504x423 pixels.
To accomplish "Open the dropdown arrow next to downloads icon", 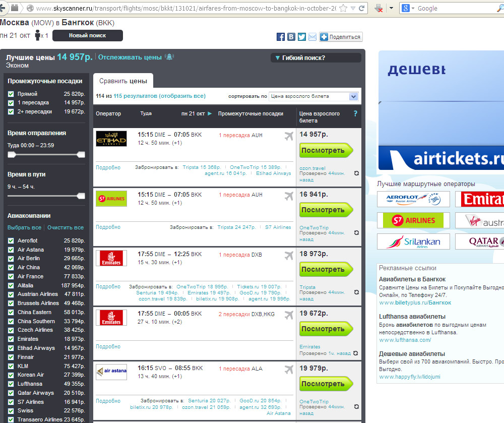I will 391,9.
